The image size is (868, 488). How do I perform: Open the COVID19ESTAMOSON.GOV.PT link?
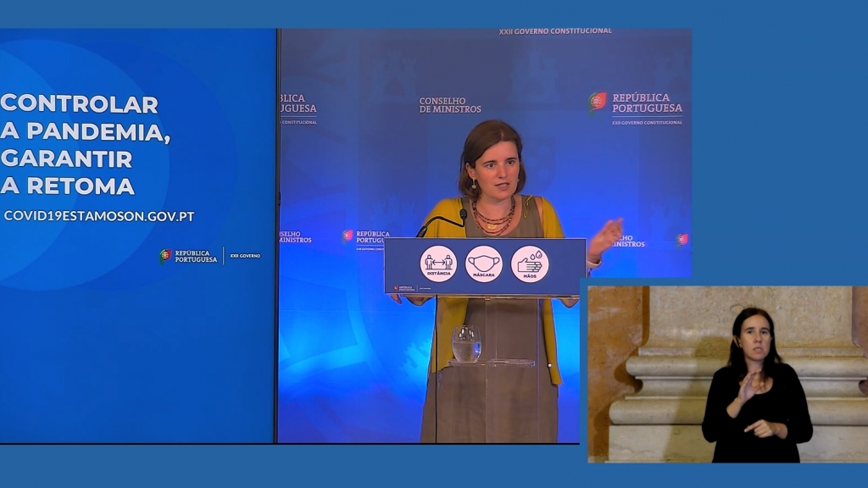click(x=99, y=216)
